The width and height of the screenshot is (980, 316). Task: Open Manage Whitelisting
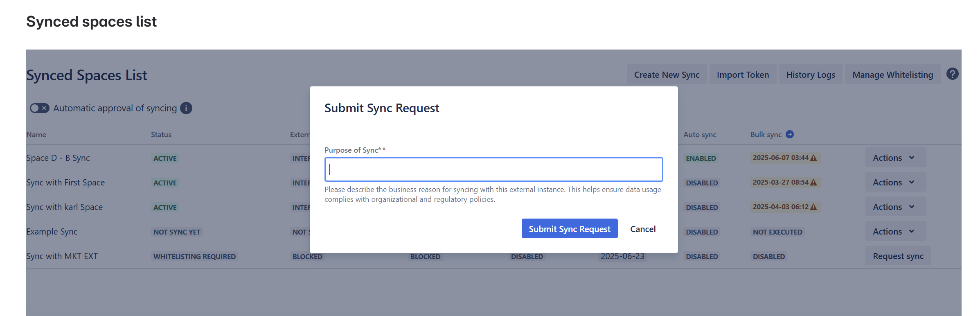[x=892, y=75]
